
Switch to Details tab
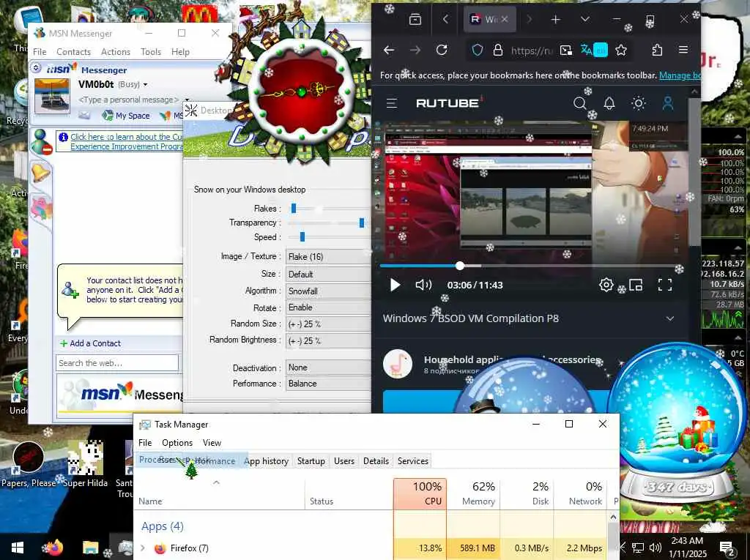pyautogui.click(x=376, y=461)
